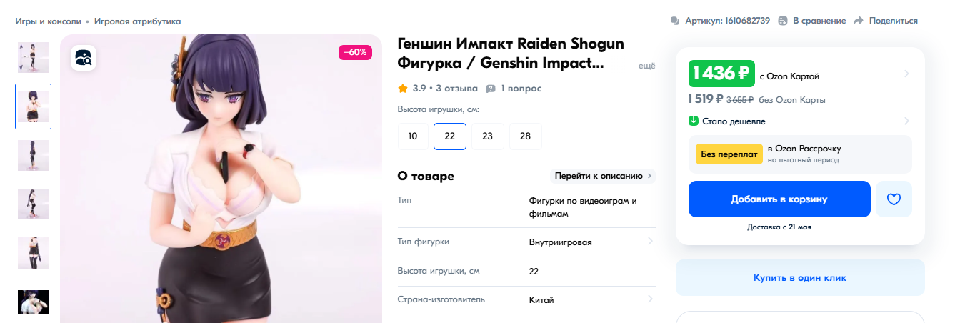This screenshot has width=980, height=323.
Task: Click the share arrow icon
Action: [x=859, y=21]
